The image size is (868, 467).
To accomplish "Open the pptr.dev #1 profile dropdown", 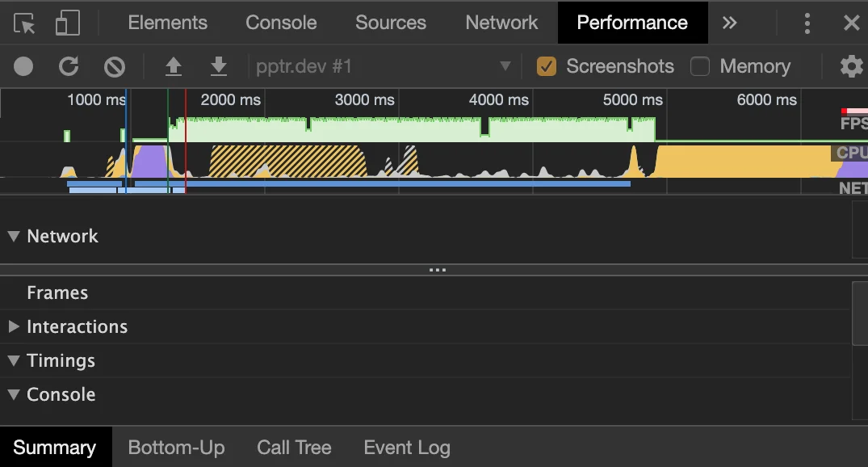I will tap(505, 66).
